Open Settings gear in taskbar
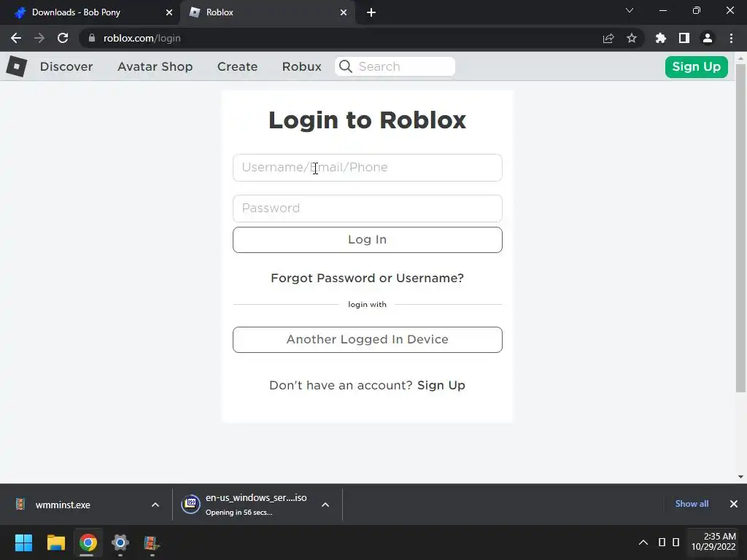 pos(120,542)
